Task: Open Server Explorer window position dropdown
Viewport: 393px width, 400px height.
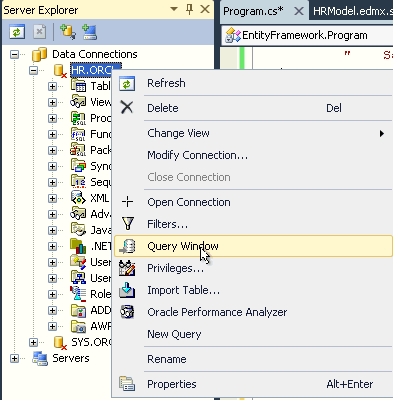Action: [174, 9]
